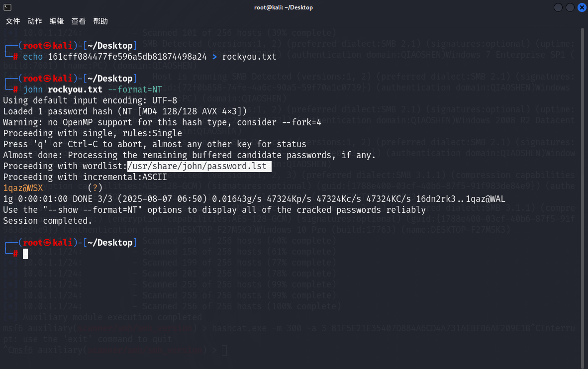Click the cracked password 1qaz@WSX in orange
588x369 pixels.
(x=23, y=188)
